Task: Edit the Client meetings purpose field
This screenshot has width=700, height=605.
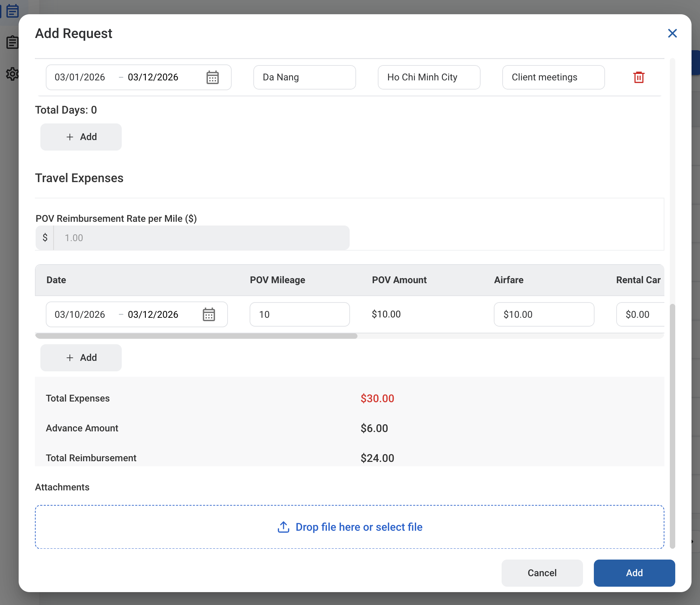Action: [553, 77]
